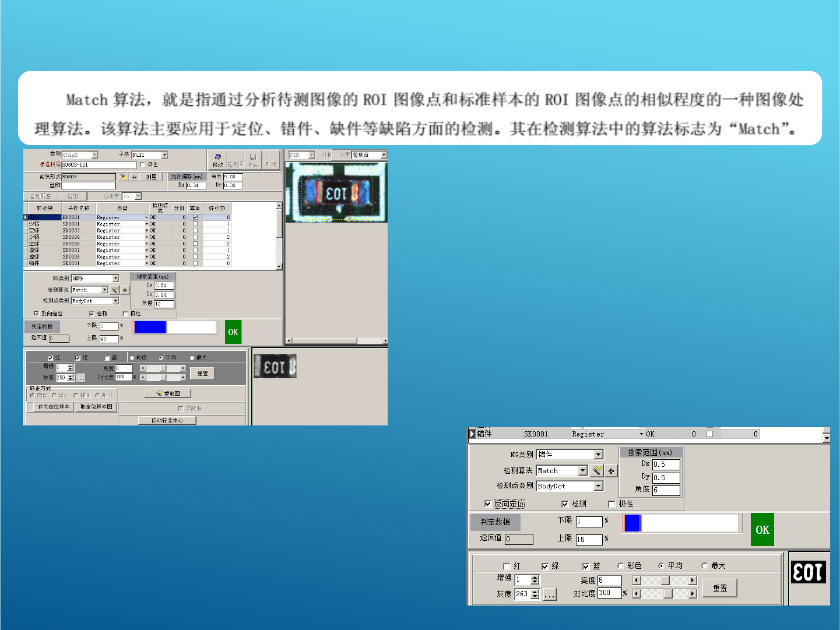Click the stepper arrows for 灰度 263
840x630 pixels.
click(x=535, y=594)
